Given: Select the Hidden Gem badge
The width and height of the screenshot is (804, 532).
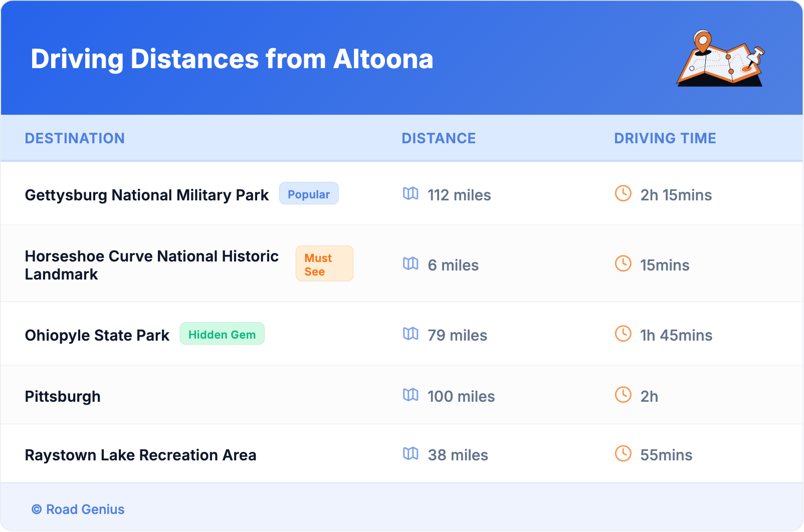Looking at the screenshot, I should 222,334.
